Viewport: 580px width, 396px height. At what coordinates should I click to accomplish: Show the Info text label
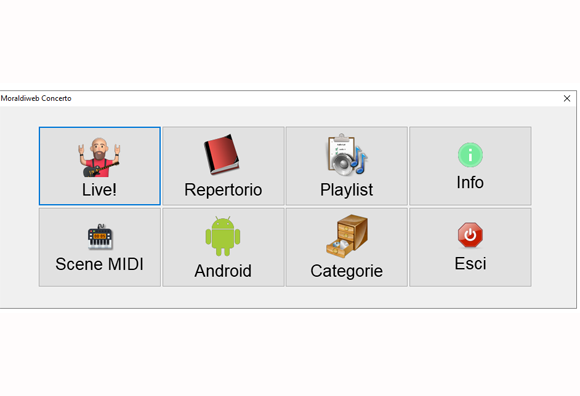coord(470,182)
